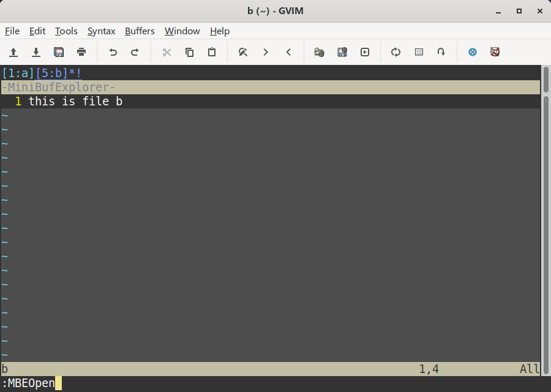Open Help via blue lifebuoy icon
551x392 pixels.
click(472, 52)
